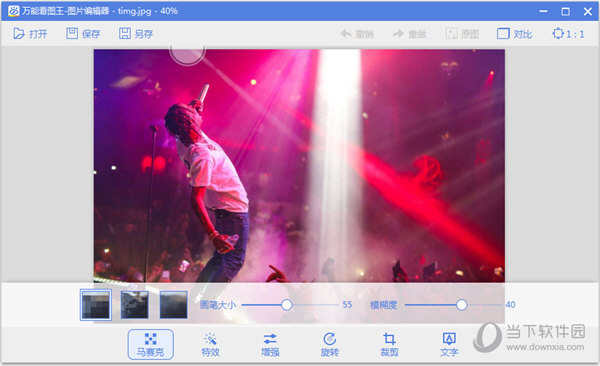
Task: Click the app logo in title bar
Action: tap(13, 11)
